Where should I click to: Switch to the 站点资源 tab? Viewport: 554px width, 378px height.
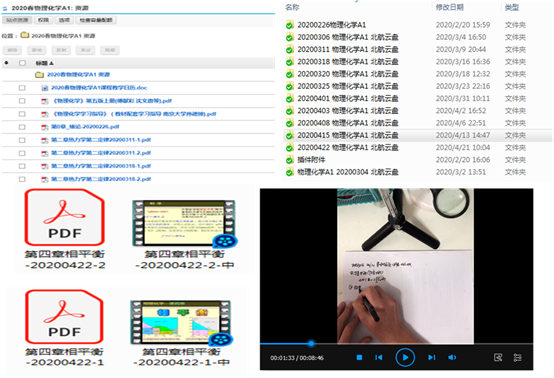(x=17, y=20)
